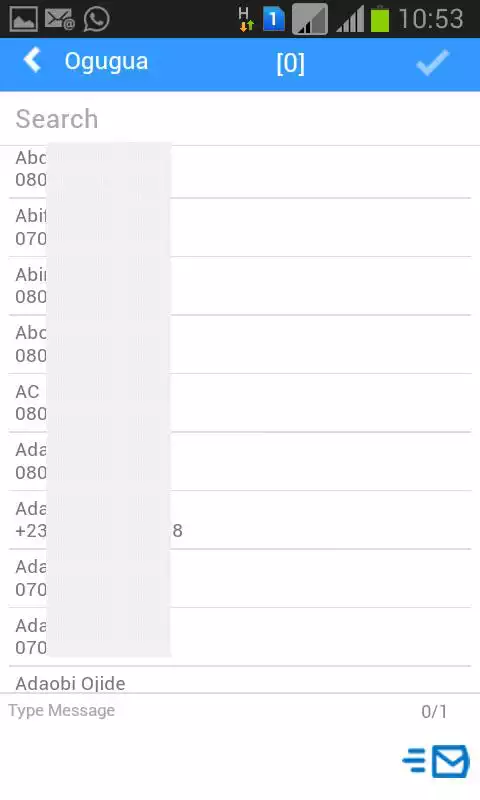
Task: Select the first contact in the list
Action: [240, 169]
